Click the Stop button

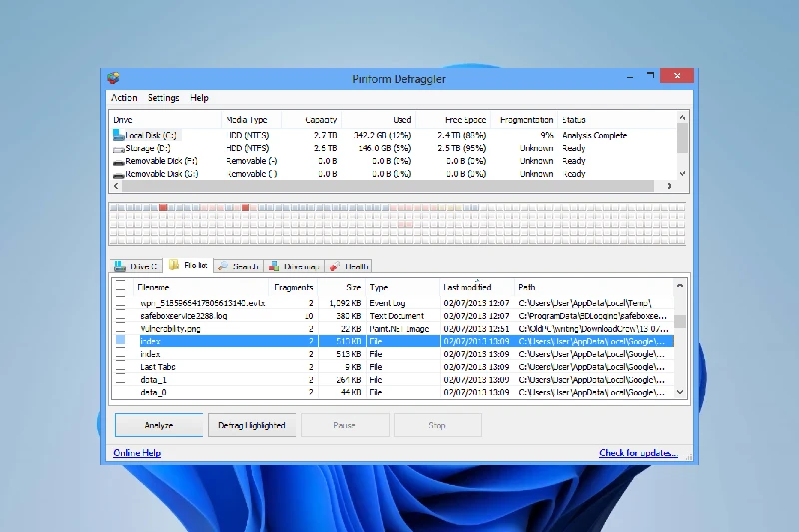[437, 425]
